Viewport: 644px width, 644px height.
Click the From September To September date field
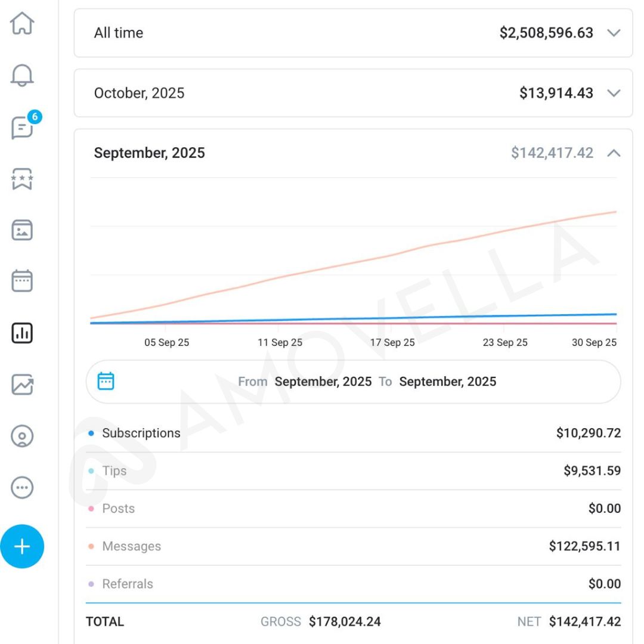click(x=367, y=382)
